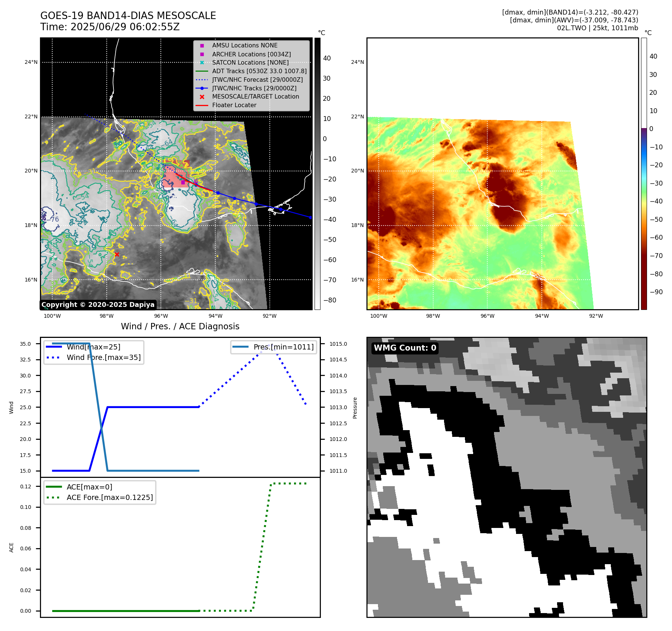Click 'AMSU Locations NONE' legend text

pyautogui.click(x=245, y=46)
